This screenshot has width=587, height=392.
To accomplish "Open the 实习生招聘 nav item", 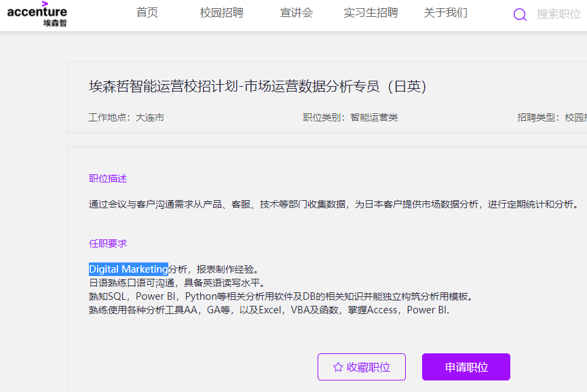I will (371, 13).
